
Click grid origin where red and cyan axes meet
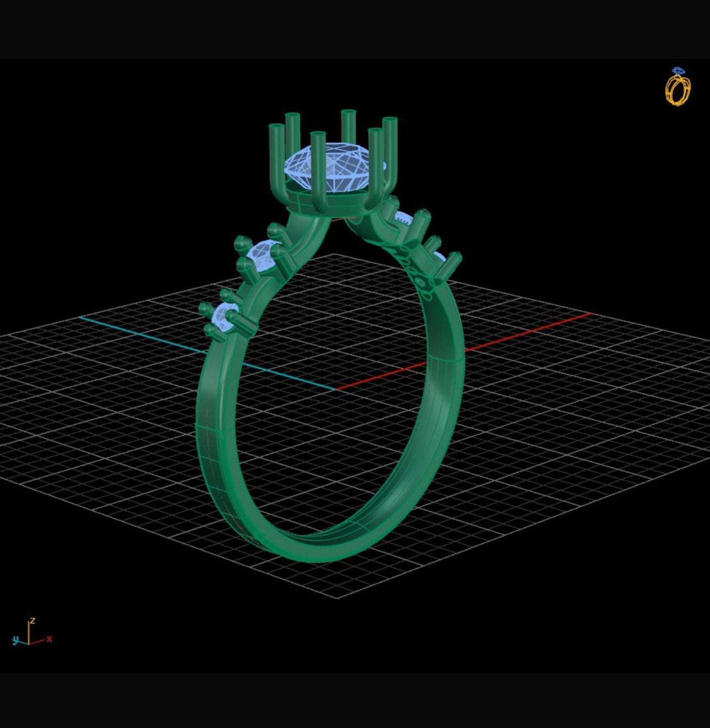pos(336,388)
